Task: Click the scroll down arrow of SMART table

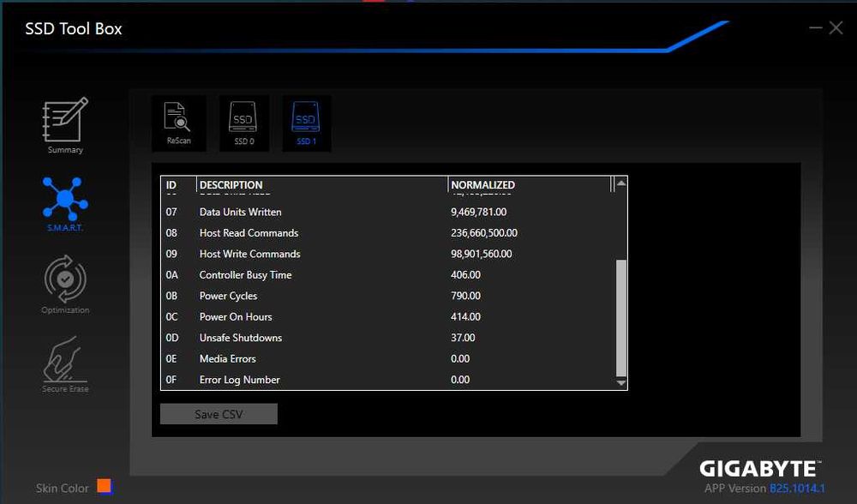Action: [x=620, y=382]
